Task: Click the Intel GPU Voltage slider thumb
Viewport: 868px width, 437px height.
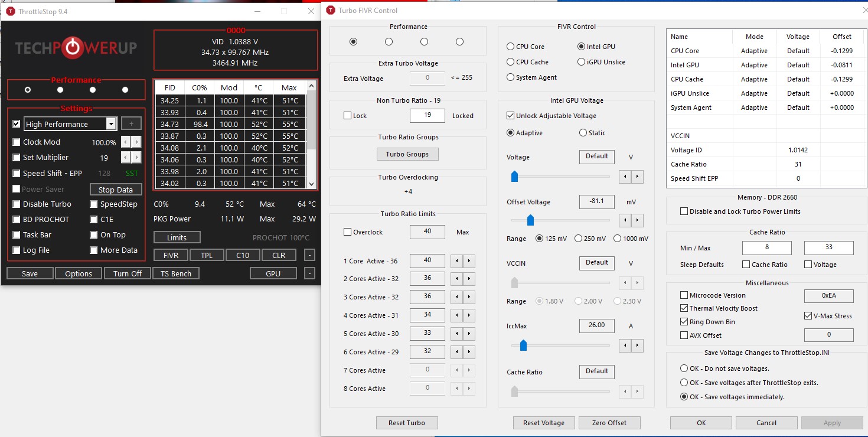Action: tap(514, 177)
